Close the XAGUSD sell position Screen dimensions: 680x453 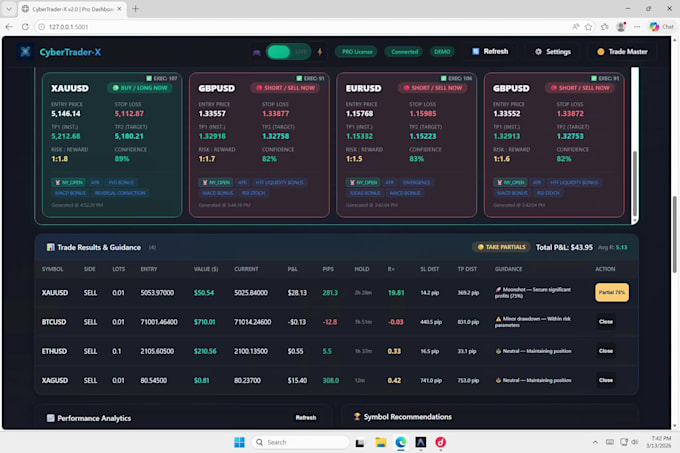606,380
